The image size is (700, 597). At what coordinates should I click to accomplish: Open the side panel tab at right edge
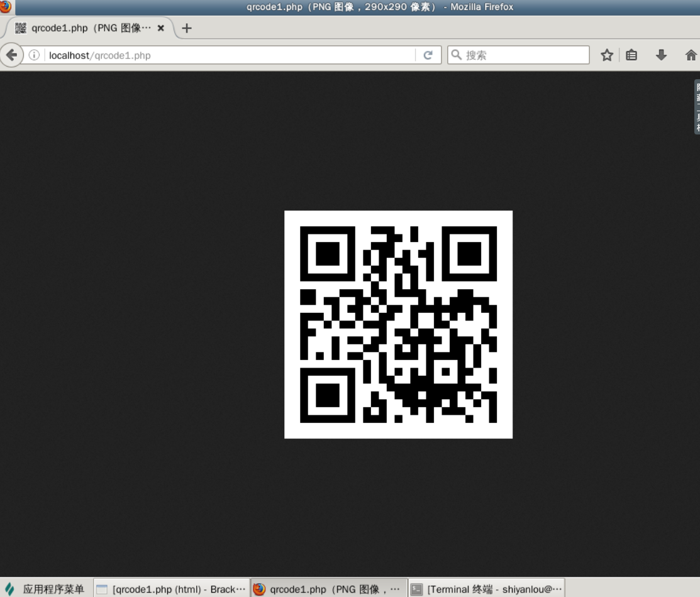(x=697, y=106)
